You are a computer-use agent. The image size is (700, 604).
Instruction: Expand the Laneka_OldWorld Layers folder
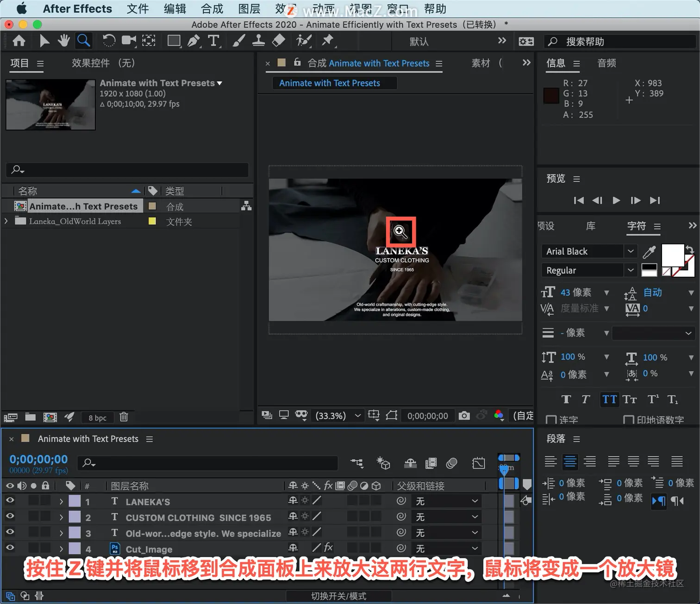[x=6, y=221]
